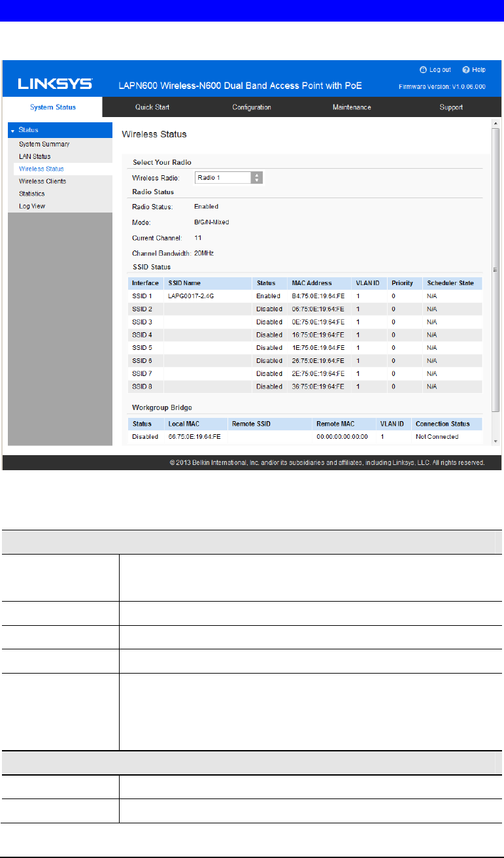
Task: Click the Log out link text
Action: [x=440, y=69]
